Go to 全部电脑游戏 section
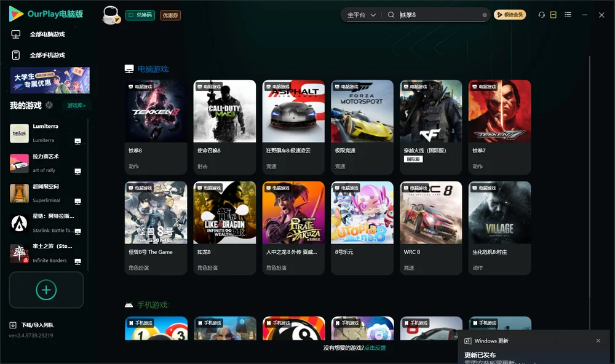This screenshot has width=615, height=364. point(47,34)
